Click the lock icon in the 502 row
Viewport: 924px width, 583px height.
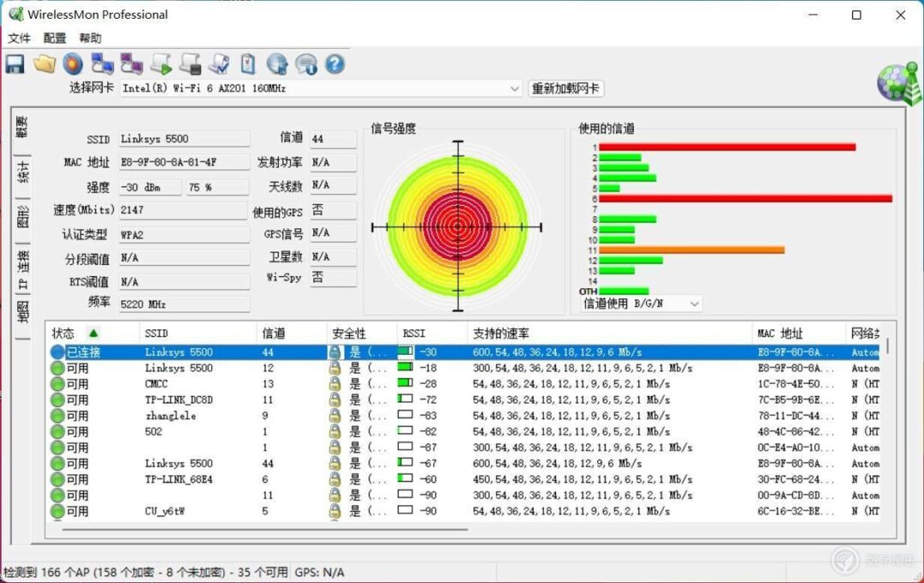tap(335, 432)
